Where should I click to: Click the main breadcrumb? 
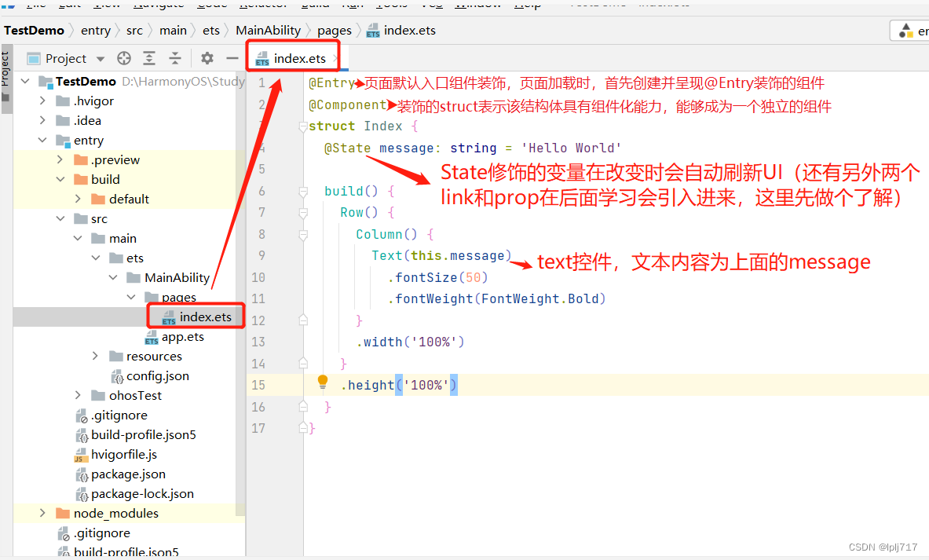click(173, 30)
